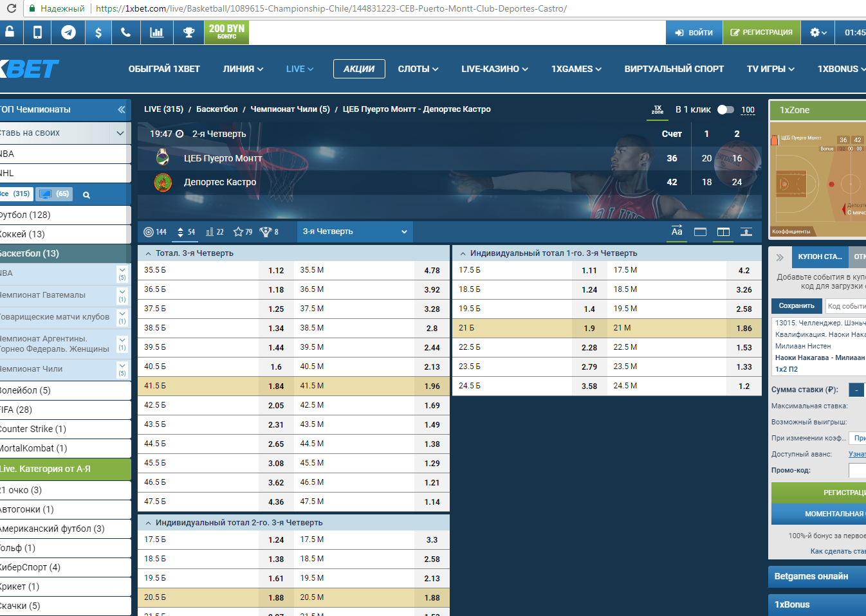866x616 pixels.
Task: Expand Чемпионат Чили chevron (5)
Action: pyautogui.click(x=122, y=370)
